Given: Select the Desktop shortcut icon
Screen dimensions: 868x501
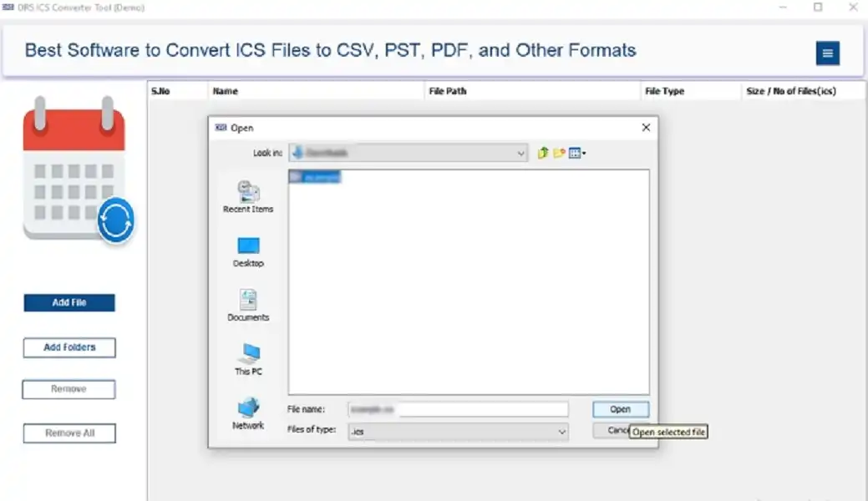Looking at the screenshot, I should click(248, 252).
